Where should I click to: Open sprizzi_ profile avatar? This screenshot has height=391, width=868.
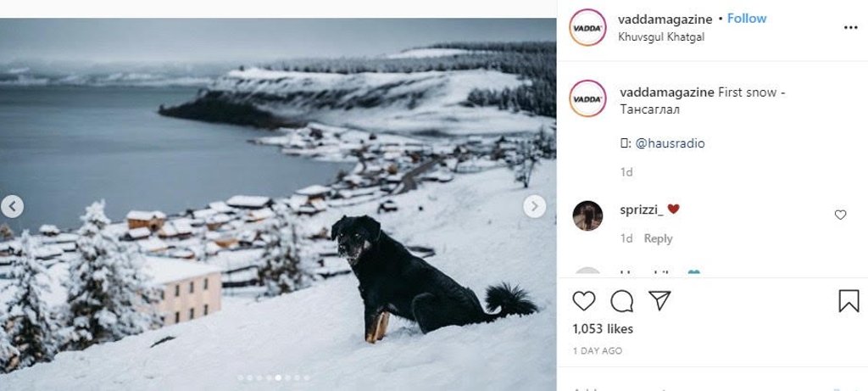pyautogui.click(x=587, y=215)
